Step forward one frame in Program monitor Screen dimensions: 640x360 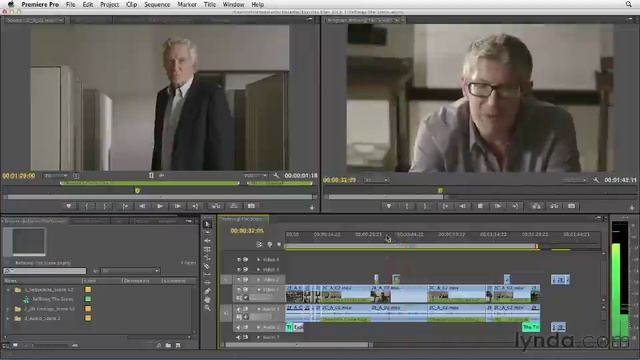pos(498,206)
